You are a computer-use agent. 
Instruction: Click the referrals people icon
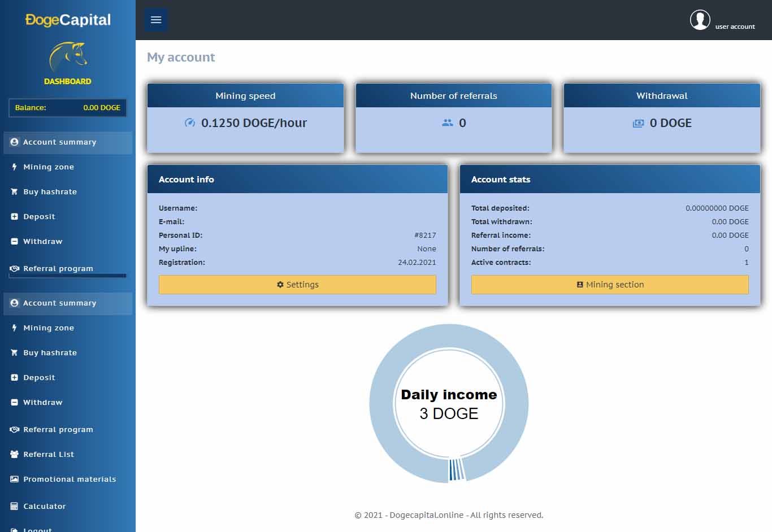pyautogui.click(x=448, y=123)
